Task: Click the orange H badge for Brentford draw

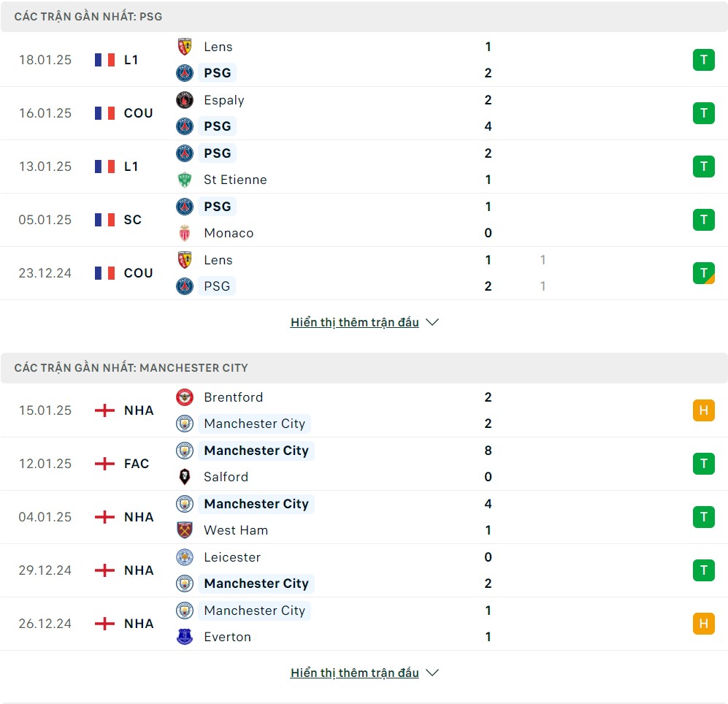Action: 703,410
